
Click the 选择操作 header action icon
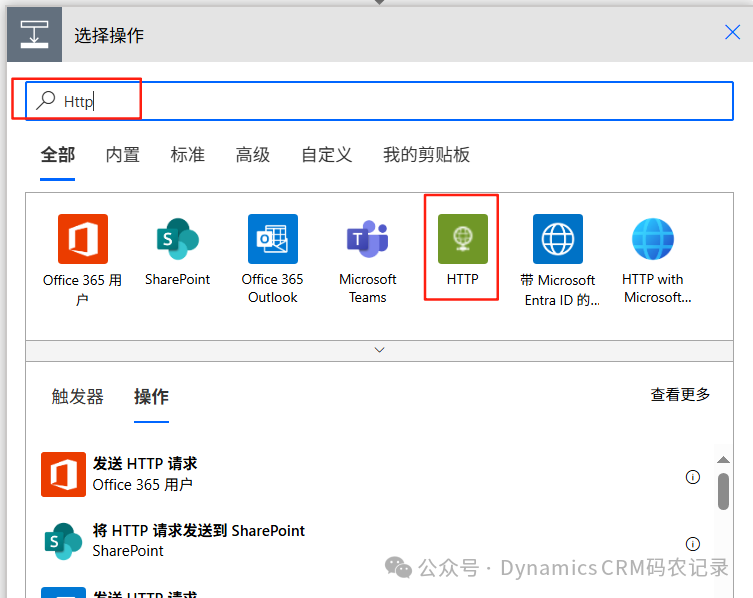tap(34, 34)
